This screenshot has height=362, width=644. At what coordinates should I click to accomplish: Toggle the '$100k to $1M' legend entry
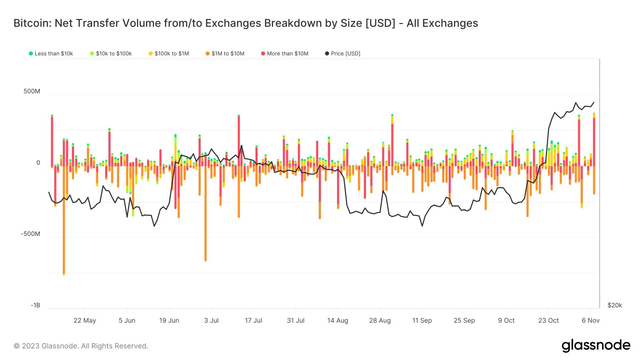click(172, 54)
